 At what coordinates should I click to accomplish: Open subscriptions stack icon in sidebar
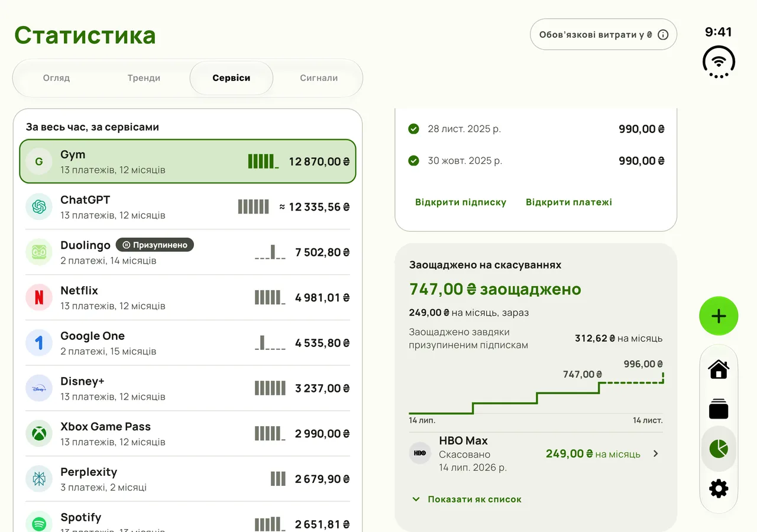pos(719,408)
